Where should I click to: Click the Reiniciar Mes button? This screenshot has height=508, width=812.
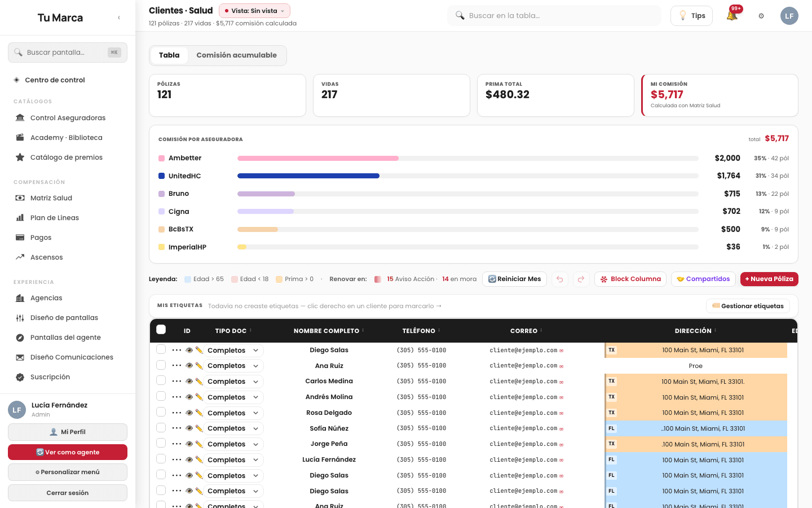[x=514, y=279]
